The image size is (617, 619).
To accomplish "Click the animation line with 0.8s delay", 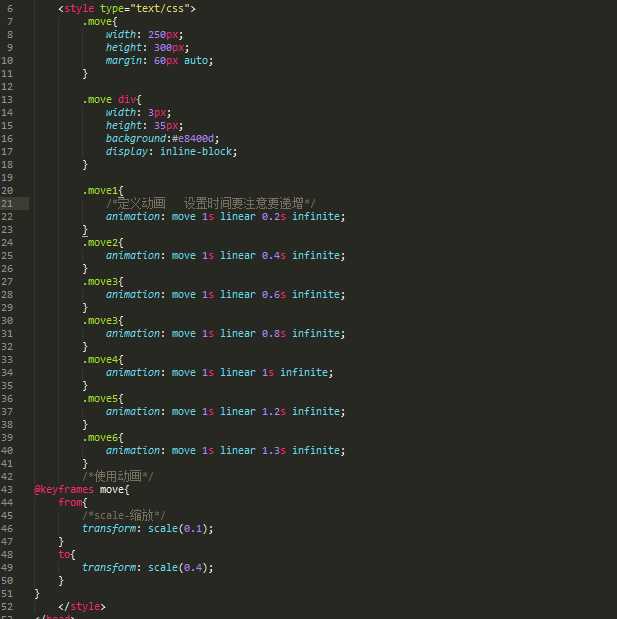I will 225,334.
